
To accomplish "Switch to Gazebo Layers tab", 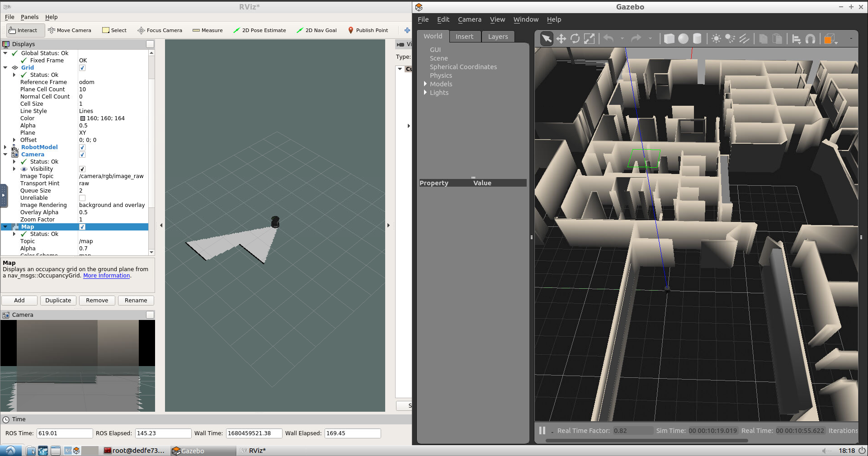I will coord(498,37).
